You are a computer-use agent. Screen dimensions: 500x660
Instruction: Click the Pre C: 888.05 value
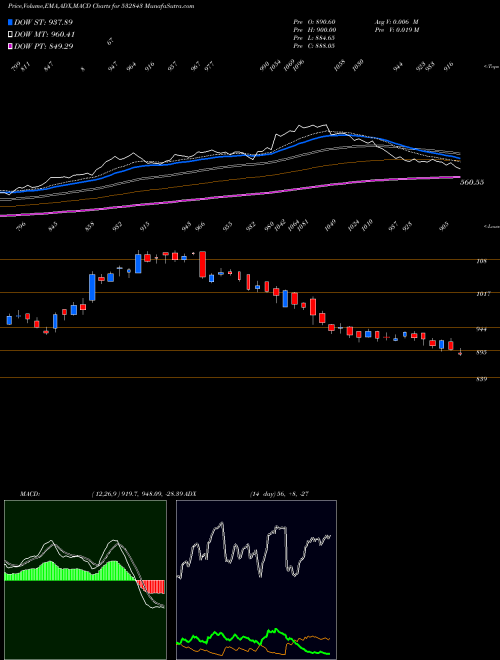pyautogui.click(x=314, y=46)
